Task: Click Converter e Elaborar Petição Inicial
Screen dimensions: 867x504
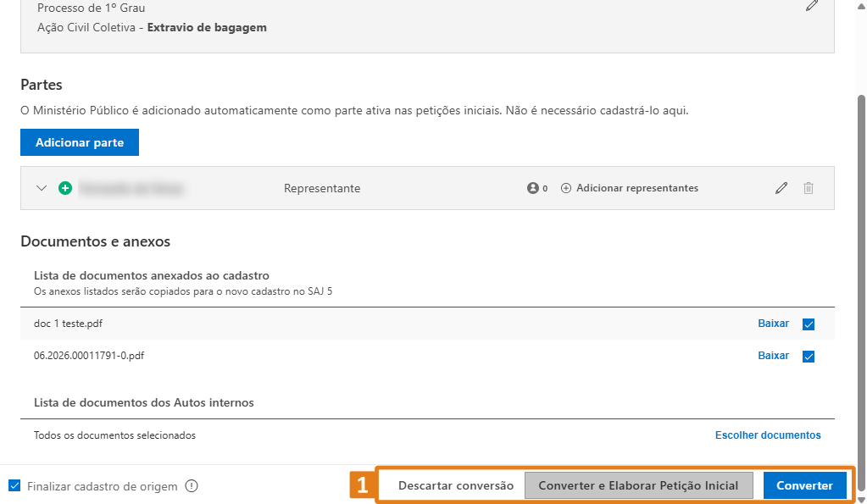Action: pyautogui.click(x=639, y=485)
